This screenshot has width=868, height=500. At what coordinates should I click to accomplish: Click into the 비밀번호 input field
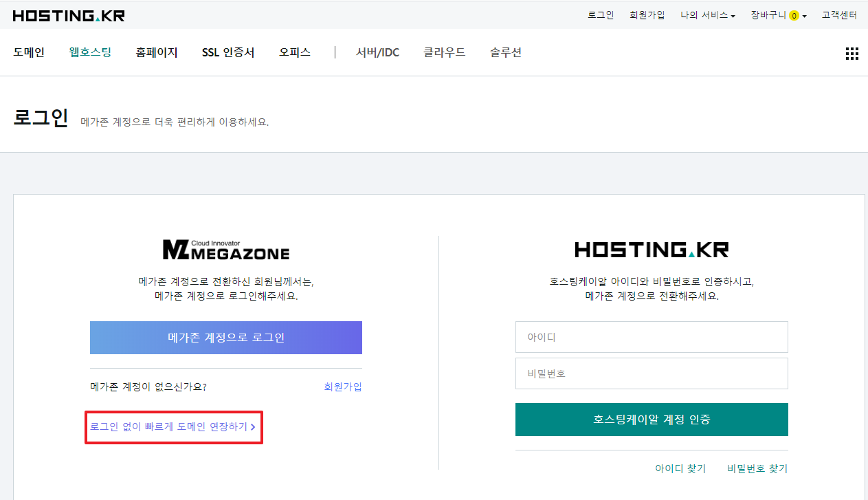click(651, 373)
